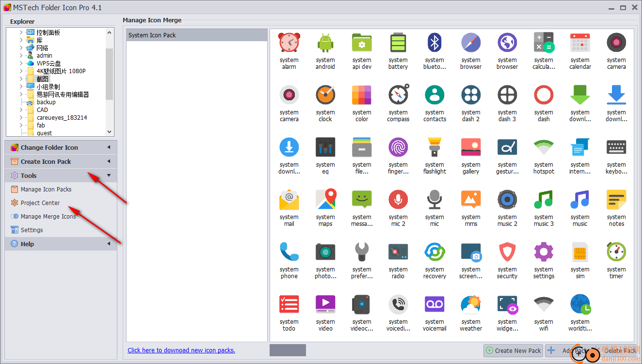Select the 易游网讯专用编辑器 folder
The image size is (642, 364).
point(63,95)
